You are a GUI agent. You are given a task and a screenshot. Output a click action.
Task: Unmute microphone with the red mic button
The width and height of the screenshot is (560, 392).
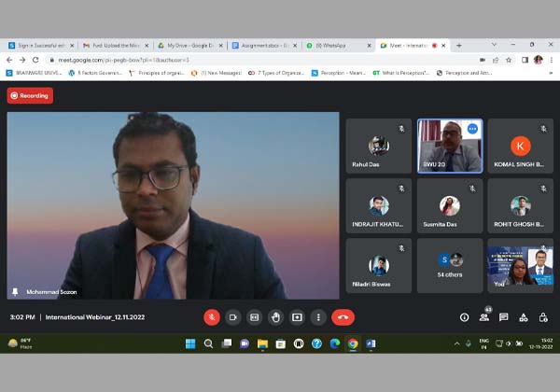tap(212, 316)
